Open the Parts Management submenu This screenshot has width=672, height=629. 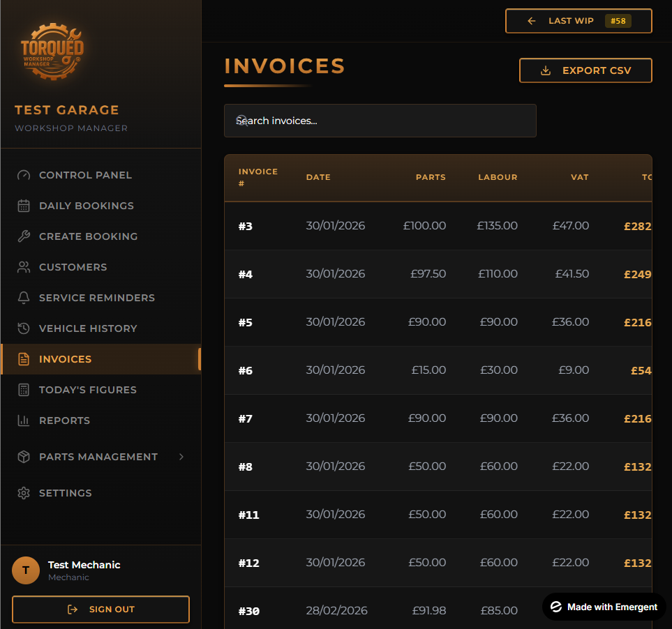(98, 457)
